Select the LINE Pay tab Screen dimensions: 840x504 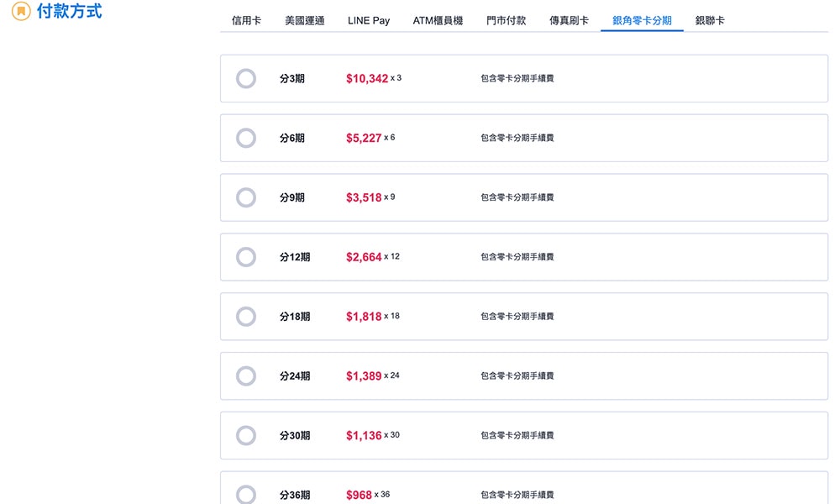369,20
